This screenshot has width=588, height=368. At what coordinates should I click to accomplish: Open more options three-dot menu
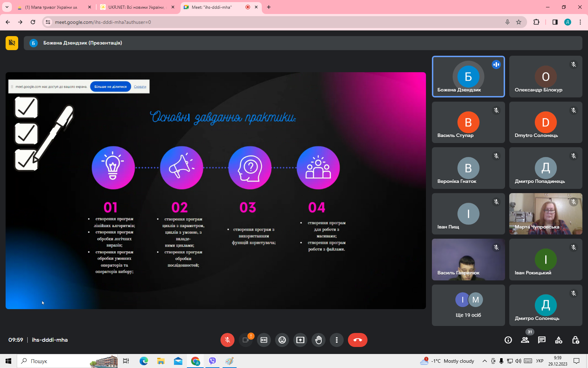pyautogui.click(x=337, y=340)
